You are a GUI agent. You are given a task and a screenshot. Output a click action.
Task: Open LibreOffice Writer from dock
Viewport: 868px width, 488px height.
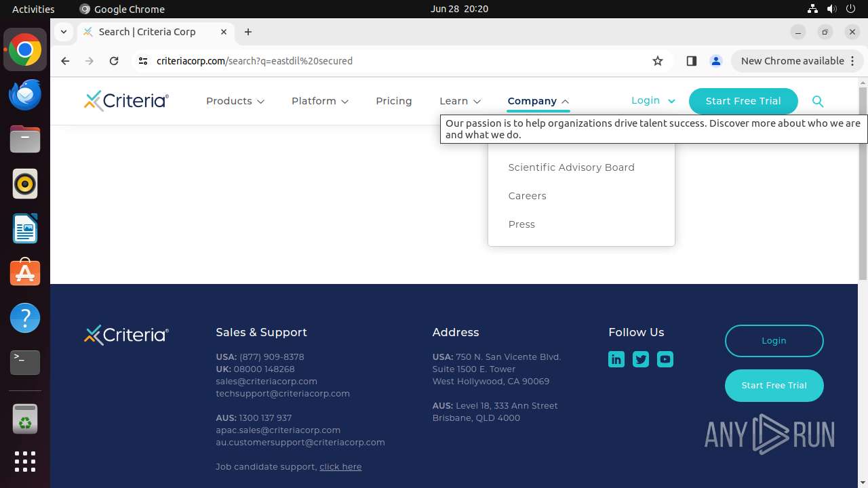[25, 229]
